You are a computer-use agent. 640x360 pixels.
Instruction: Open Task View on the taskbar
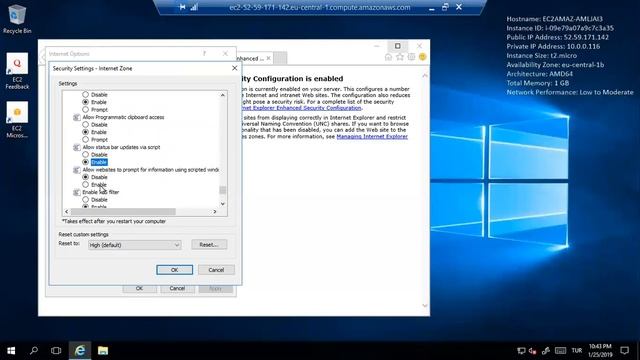tap(56, 351)
